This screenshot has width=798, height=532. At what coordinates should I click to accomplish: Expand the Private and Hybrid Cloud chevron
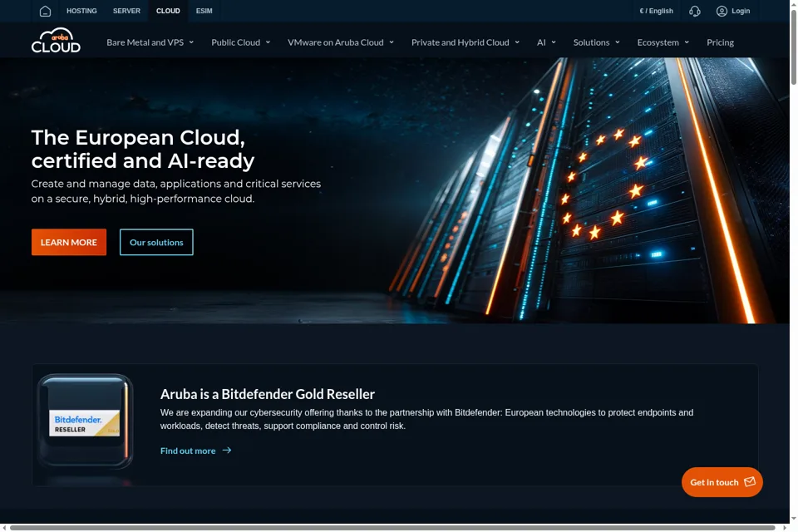click(517, 42)
